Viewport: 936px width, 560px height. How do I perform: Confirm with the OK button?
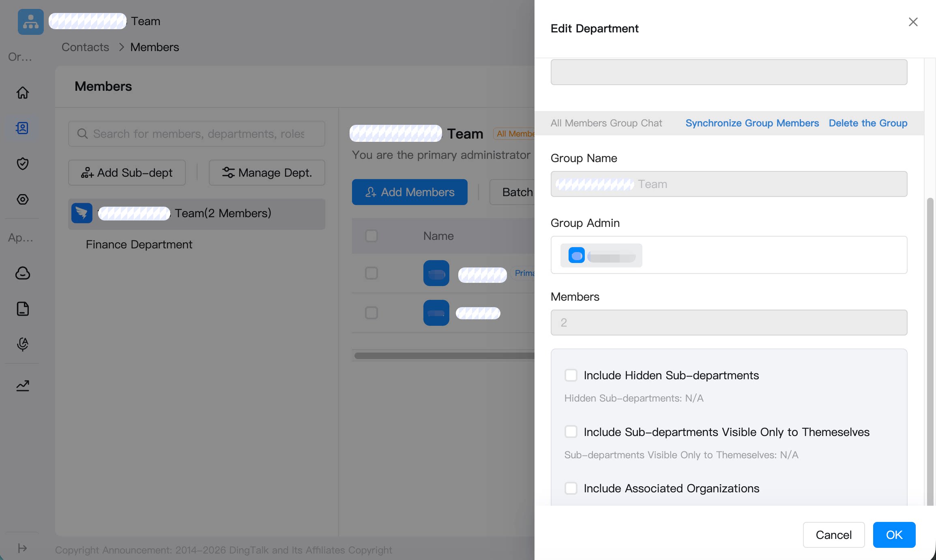pos(894,535)
